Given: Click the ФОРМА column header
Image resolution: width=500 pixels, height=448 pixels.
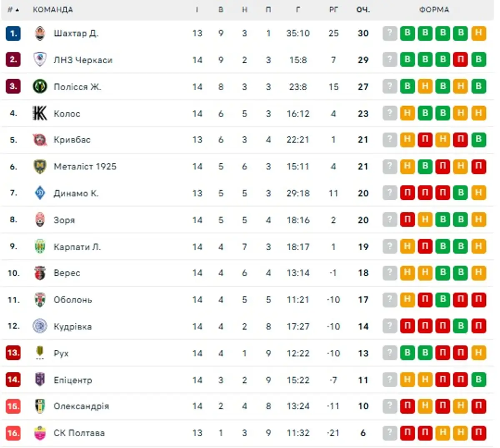Looking at the screenshot, I should click(x=434, y=10).
